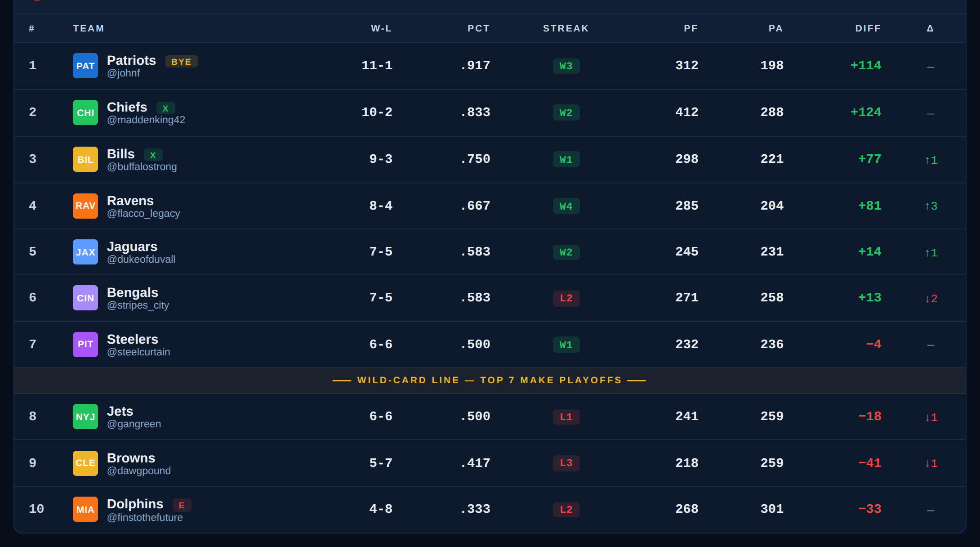Open owner handle @stripes_city

tap(138, 305)
